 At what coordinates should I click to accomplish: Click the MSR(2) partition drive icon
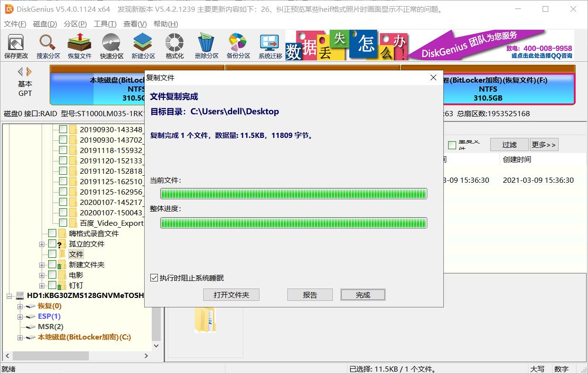31,327
